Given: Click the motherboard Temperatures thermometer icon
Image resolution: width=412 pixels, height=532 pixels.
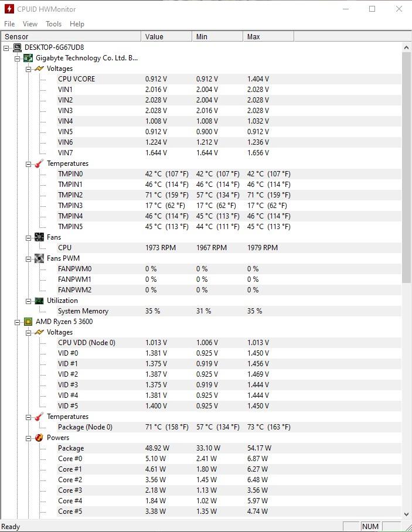Looking at the screenshot, I should pyautogui.click(x=39, y=163).
